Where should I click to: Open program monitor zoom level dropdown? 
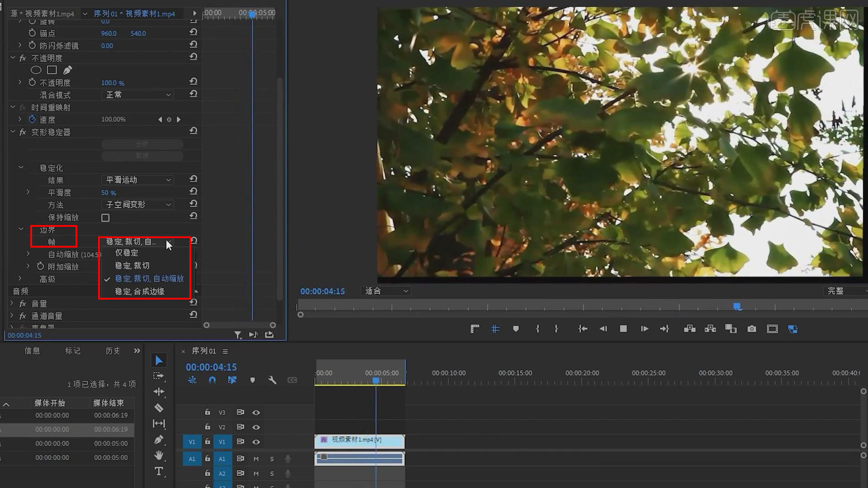(x=387, y=291)
